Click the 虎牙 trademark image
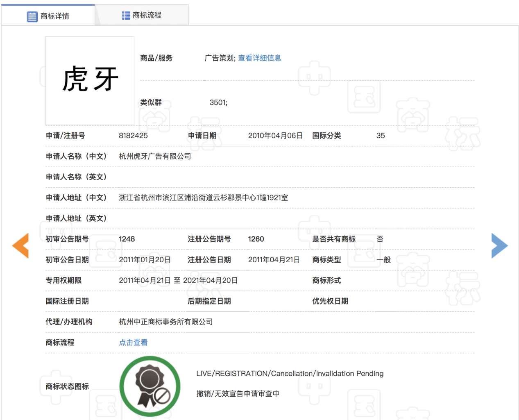 pyautogui.click(x=90, y=81)
